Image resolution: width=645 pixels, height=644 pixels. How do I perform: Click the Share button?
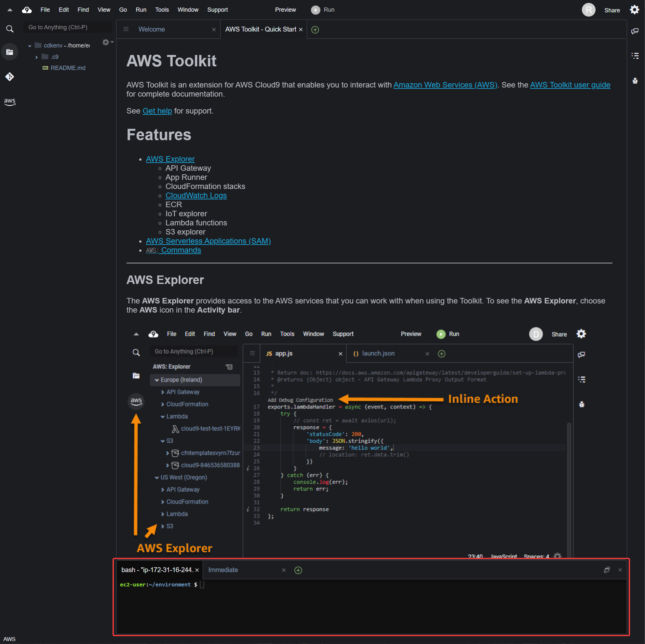pos(612,10)
